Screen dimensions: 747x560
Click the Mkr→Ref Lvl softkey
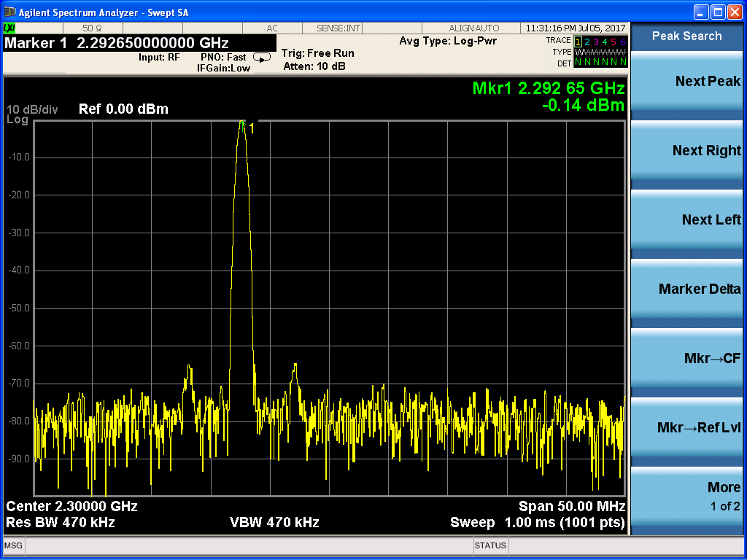687,427
